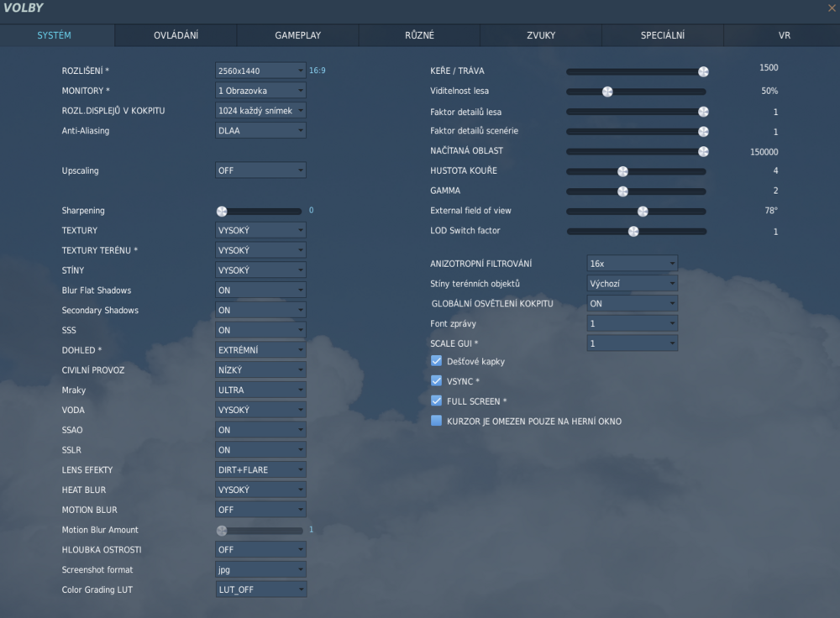The width and height of the screenshot is (840, 618).
Task: Open the ZVUKY settings tab
Action: click(x=540, y=35)
